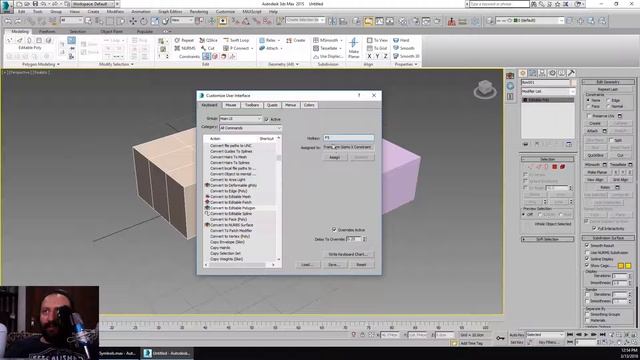
Task: Toggle Use NURMS Subdivision checkbox
Action: coord(587,253)
